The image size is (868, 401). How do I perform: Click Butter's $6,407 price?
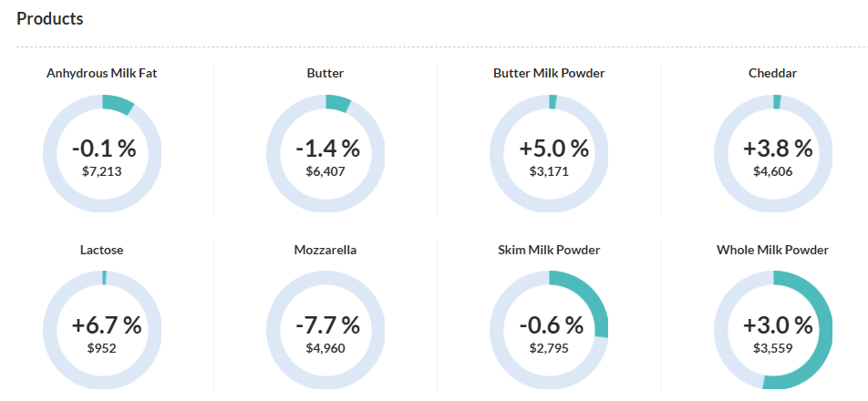click(x=325, y=170)
